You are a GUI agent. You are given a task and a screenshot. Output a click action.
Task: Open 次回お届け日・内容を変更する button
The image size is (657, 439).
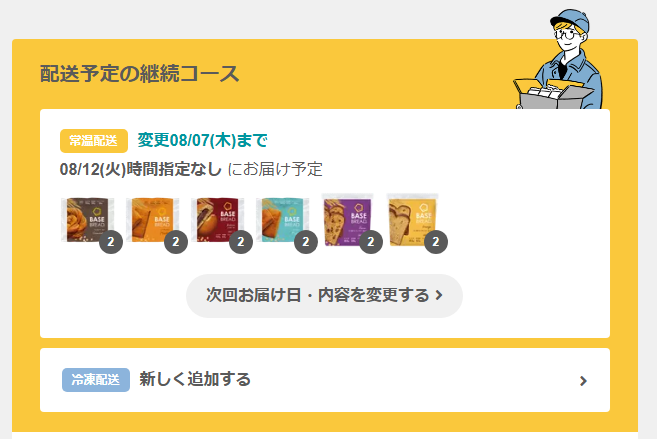[324, 296]
